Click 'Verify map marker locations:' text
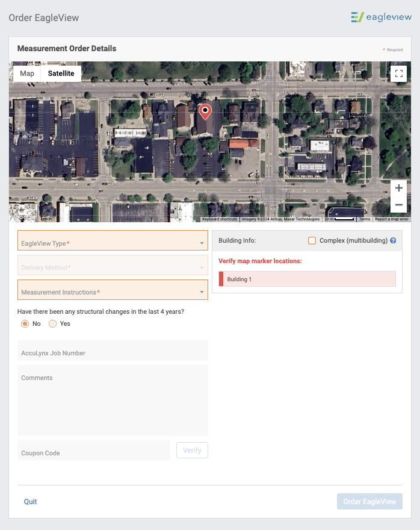This screenshot has height=530, width=420. [x=260, y=261]
